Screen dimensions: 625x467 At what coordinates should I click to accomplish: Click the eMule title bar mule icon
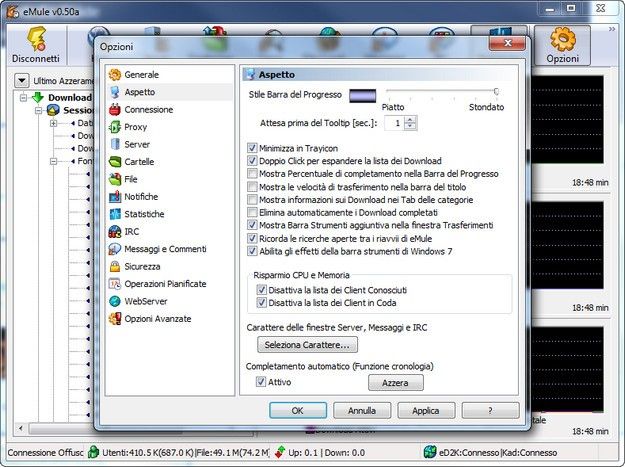point(12,12)
